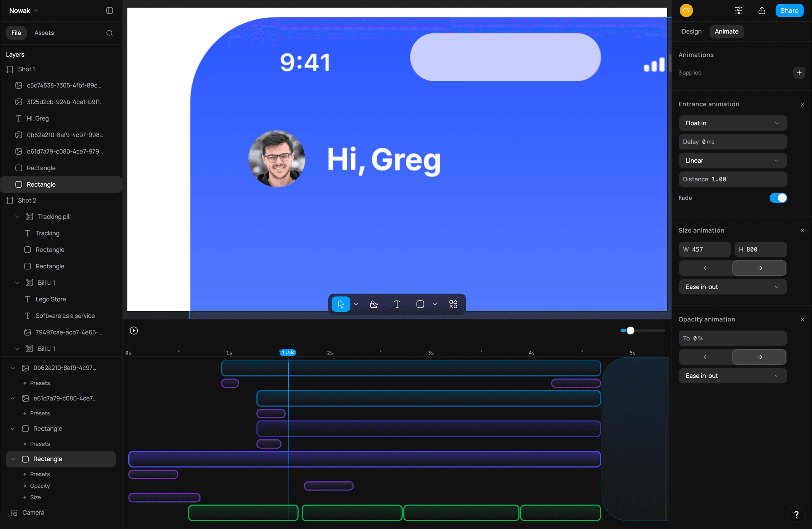
Task: Remove the Opacity animation
Action: (802, 319)
